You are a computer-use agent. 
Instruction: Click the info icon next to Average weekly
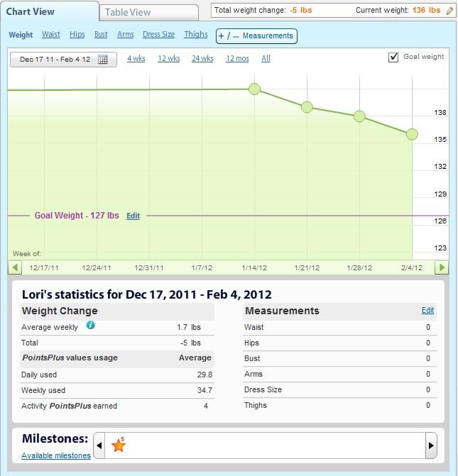tap(90, 325)
